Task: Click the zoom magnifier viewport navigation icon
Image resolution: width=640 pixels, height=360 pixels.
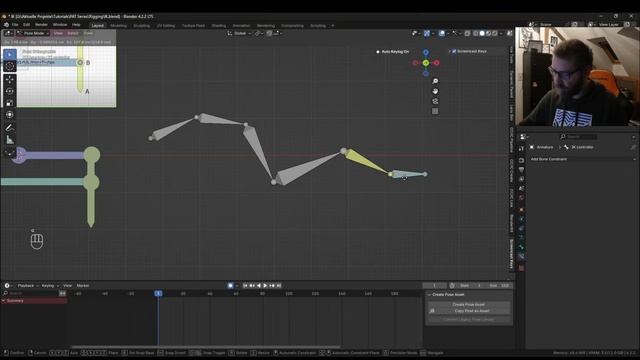Action: tap(435, 81)
